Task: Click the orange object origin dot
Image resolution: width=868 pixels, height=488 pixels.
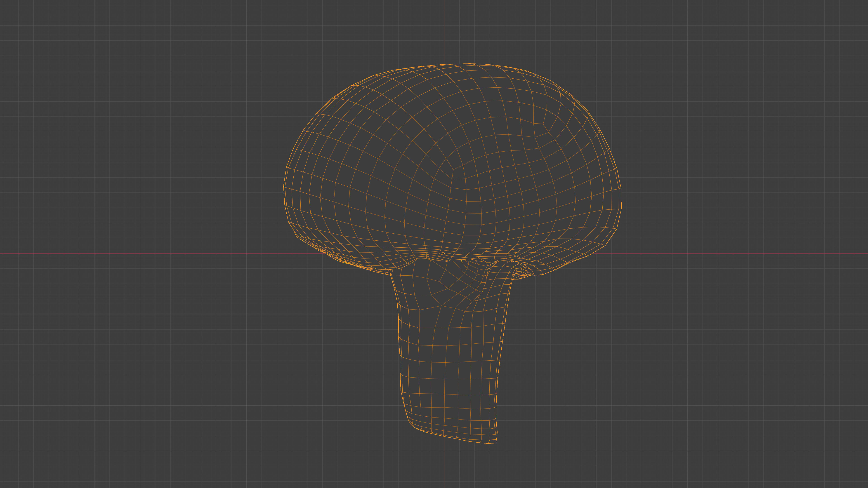Action: [444, 253]
